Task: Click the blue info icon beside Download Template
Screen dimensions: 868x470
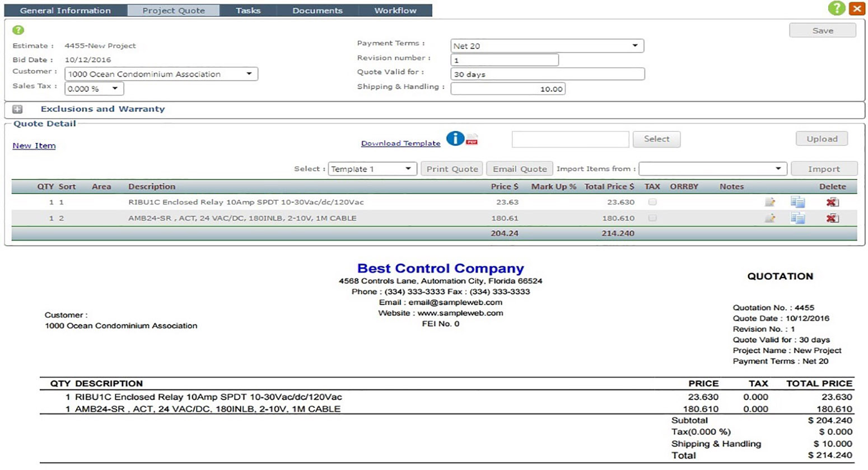Action: tap(455, 139)
